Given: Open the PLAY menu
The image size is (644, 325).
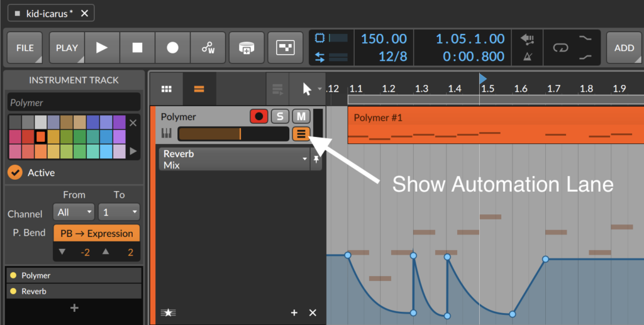Looking at the screenshot, I should (67, 48).
